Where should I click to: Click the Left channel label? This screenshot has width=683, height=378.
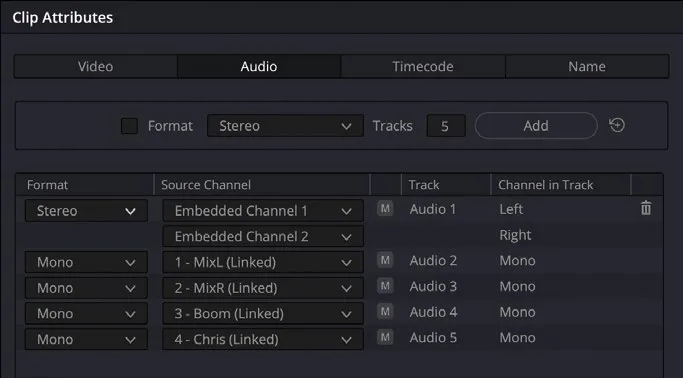(511, 209)
